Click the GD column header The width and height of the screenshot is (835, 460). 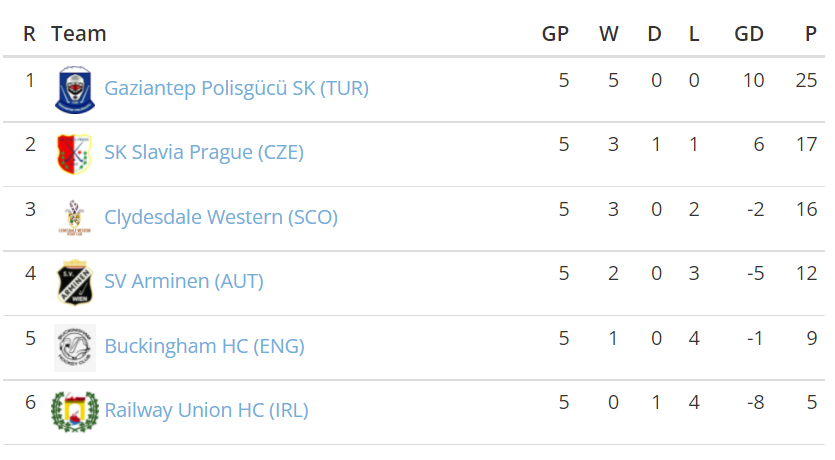[x=749, y=34]
